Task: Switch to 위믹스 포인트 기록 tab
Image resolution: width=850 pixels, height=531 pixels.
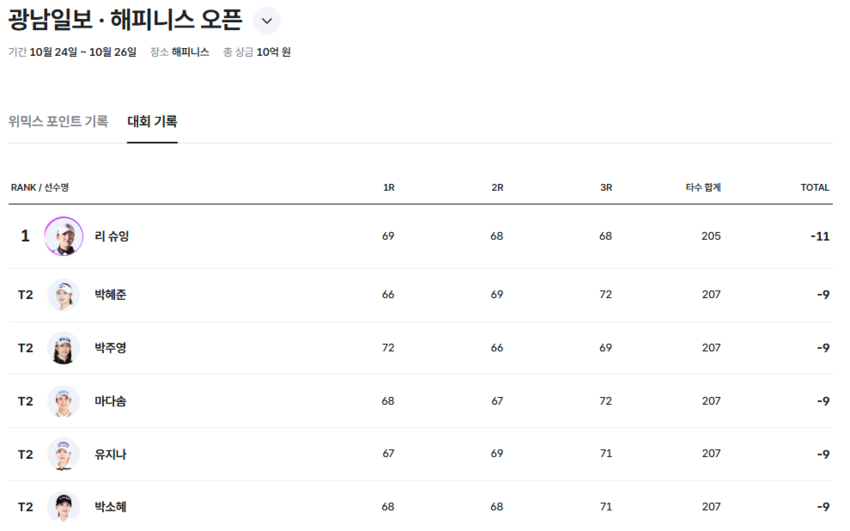Action: pyautogui.click(x=58, y=121)
